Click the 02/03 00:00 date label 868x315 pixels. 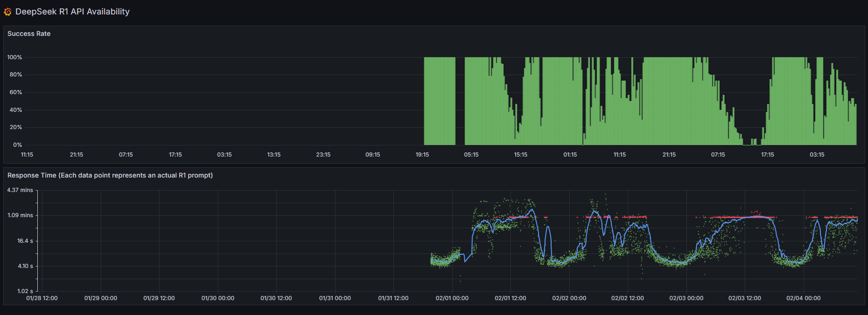click(x=686, y=298)
